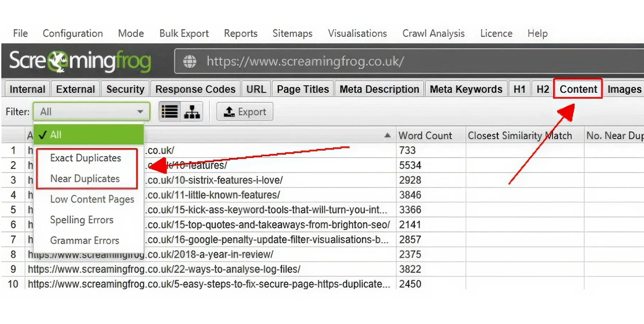This screenshot has width=644, height=324.
Task: Click word count value 5534
Action: pos(410,165)
